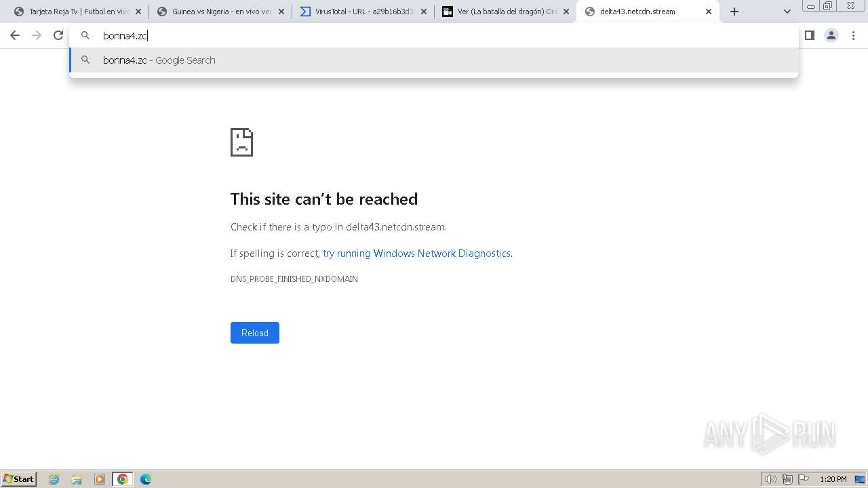Click the magnifier icon in address bar
This screenshot has height=488, width=868.
(85, 36)
